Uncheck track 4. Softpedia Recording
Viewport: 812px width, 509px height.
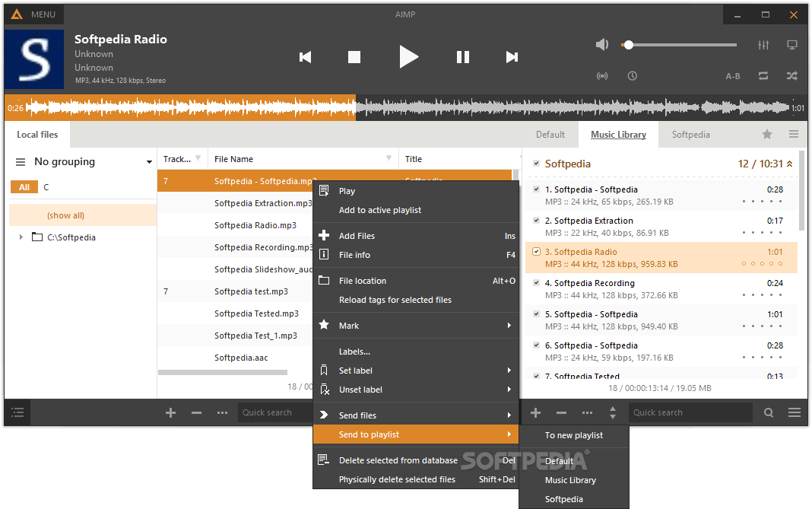[536, 282]
